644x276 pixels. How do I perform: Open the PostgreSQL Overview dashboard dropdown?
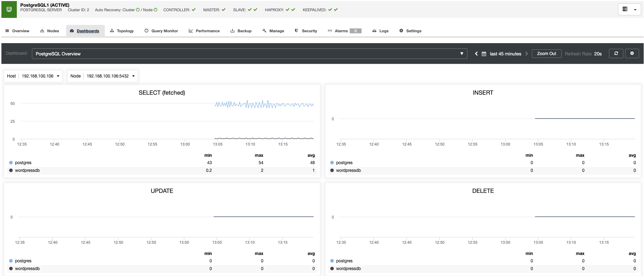click(249, 54)
